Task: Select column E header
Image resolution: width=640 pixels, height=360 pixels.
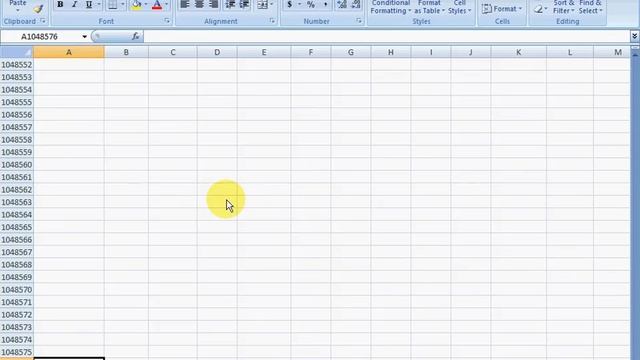Action: pos(264,52)
